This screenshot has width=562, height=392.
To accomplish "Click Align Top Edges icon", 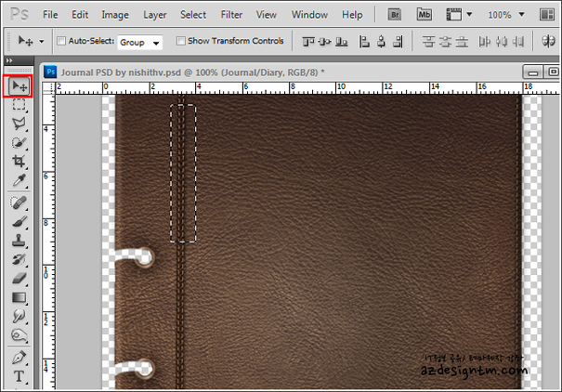I will point(307,42).
